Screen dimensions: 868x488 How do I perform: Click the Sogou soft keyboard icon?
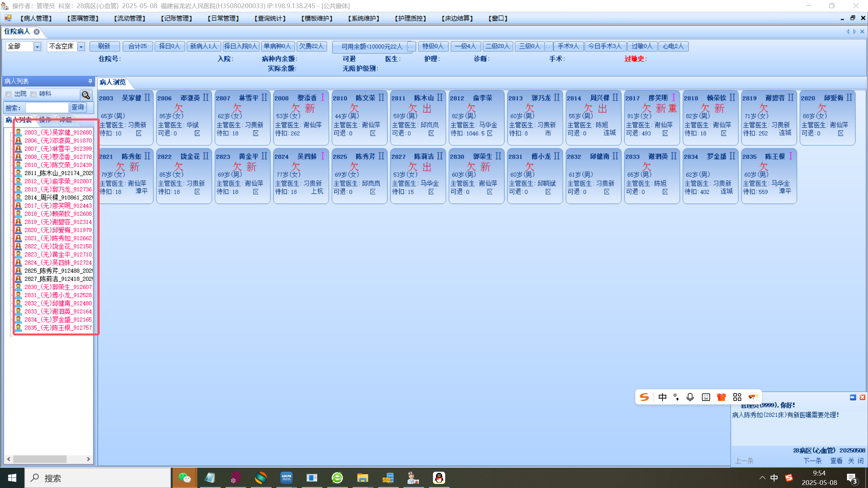[706, 397]
